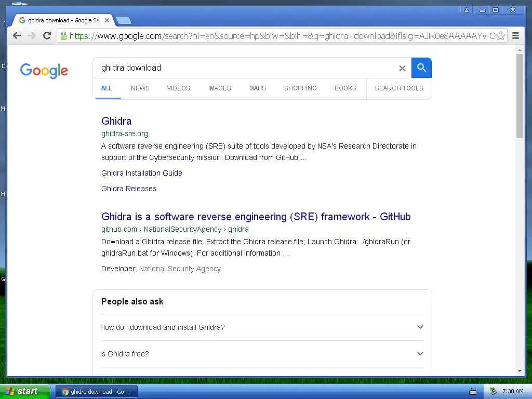Switch to the SHOPPING tab
Image resolution: width=532 pixels, height=399 pixels.
coord(300,88)
